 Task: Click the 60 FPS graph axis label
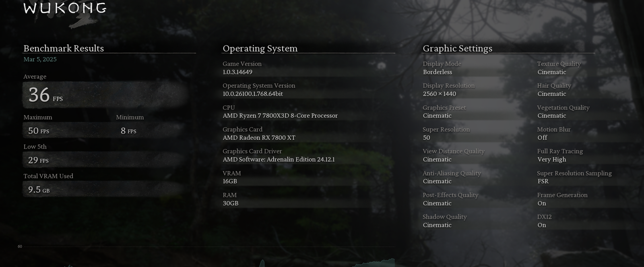20,246
